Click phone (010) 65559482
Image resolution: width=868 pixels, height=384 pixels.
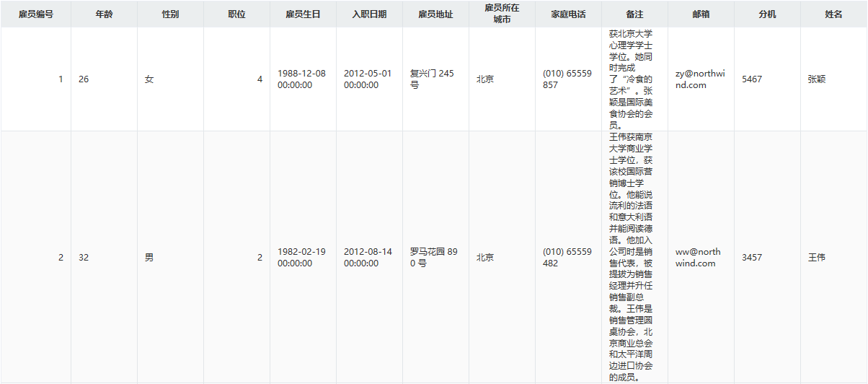click(x=568, y=257)
